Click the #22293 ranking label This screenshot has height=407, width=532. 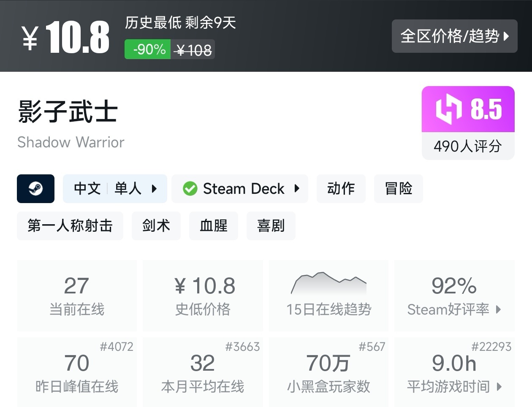(x=491, y=347)
